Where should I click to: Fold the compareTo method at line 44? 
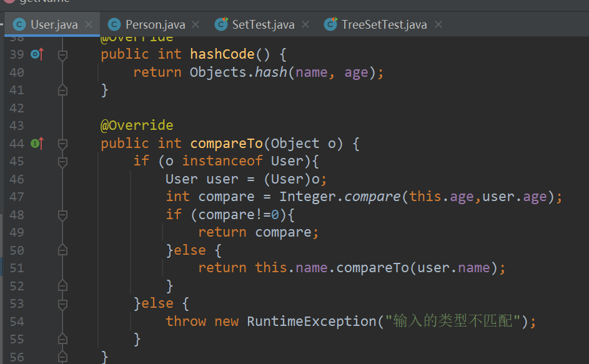pyautogui.click(x=62, y=144)
